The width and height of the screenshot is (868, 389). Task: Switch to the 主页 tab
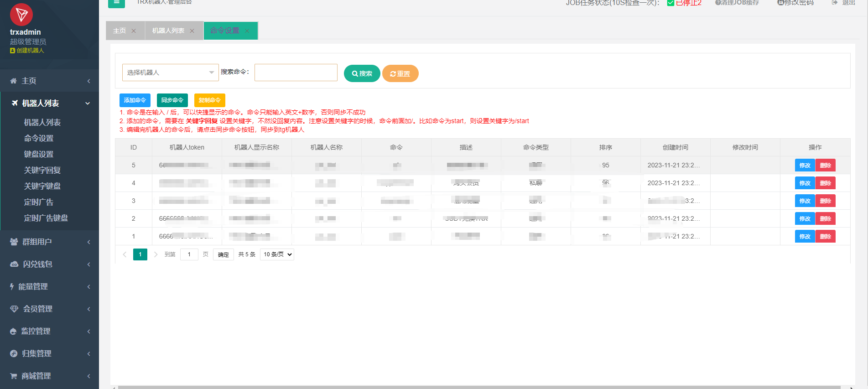coord(120,31)
